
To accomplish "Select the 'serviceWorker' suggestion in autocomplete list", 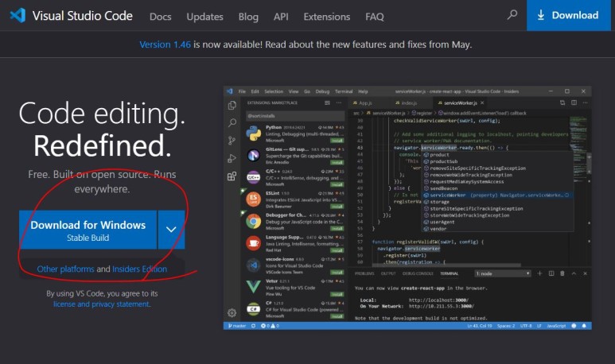I will coord(497,196).
